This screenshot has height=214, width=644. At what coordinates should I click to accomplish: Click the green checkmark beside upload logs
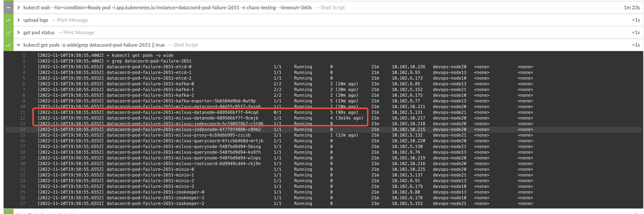[x=9, y=20]
